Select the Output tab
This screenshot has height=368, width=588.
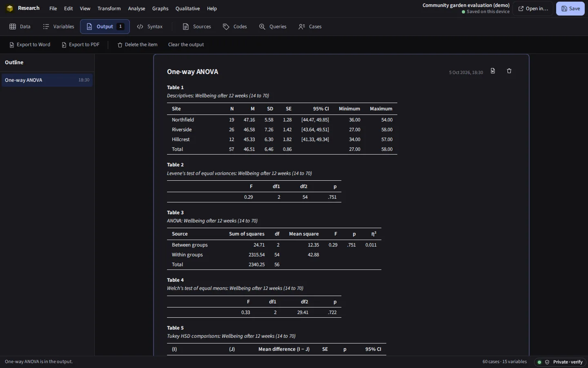105,27
